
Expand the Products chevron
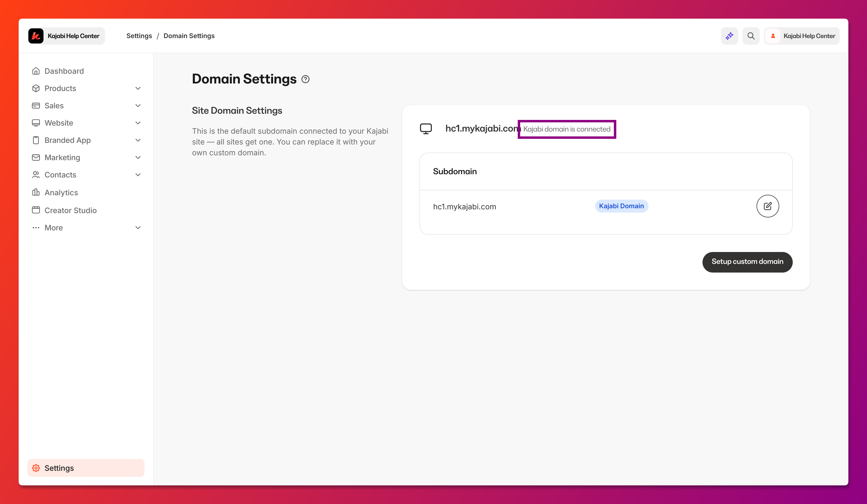138,88
